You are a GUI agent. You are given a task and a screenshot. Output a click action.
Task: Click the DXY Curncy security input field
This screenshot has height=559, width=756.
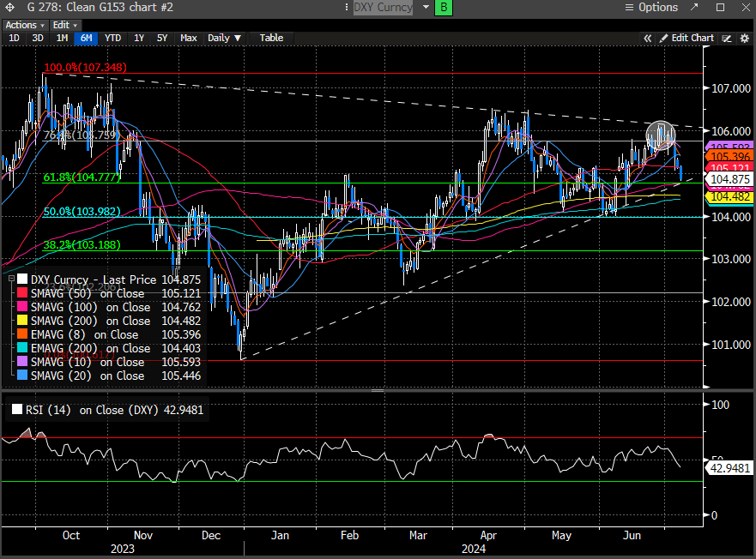tap(384, 7)
